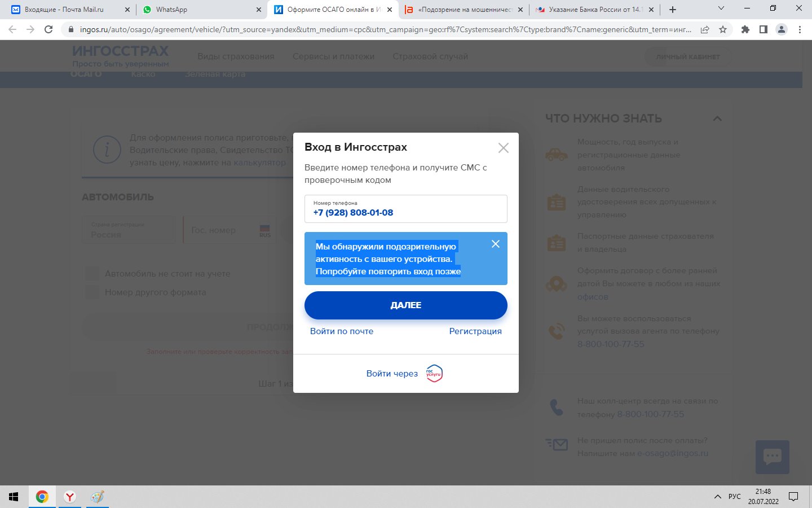The height and width of the screenshot is (508, 812).
Task: Bookmark this page with star icon
Action: (723, 29)
